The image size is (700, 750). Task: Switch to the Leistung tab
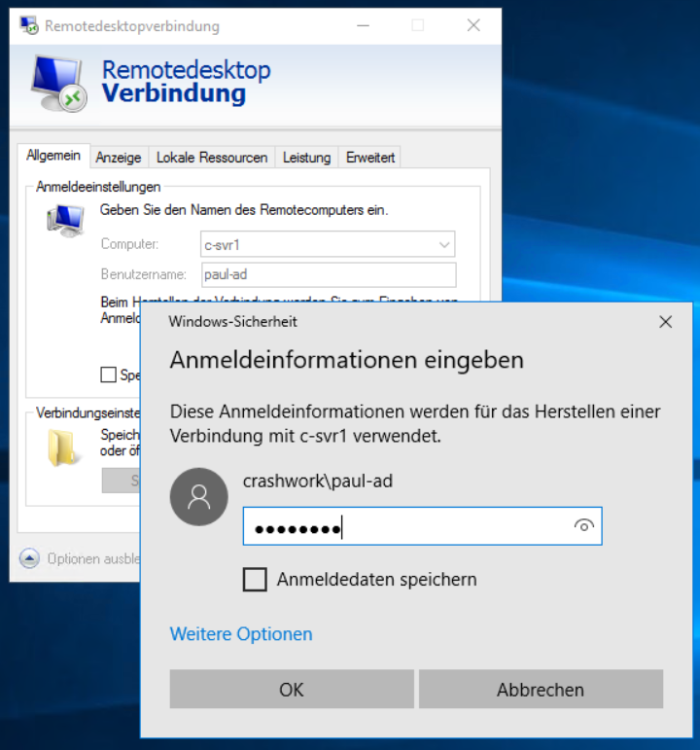[x=306, y=158]
